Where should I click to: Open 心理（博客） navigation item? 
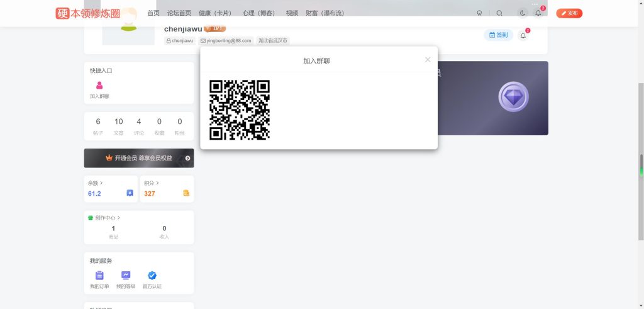[x=258, y=13]
